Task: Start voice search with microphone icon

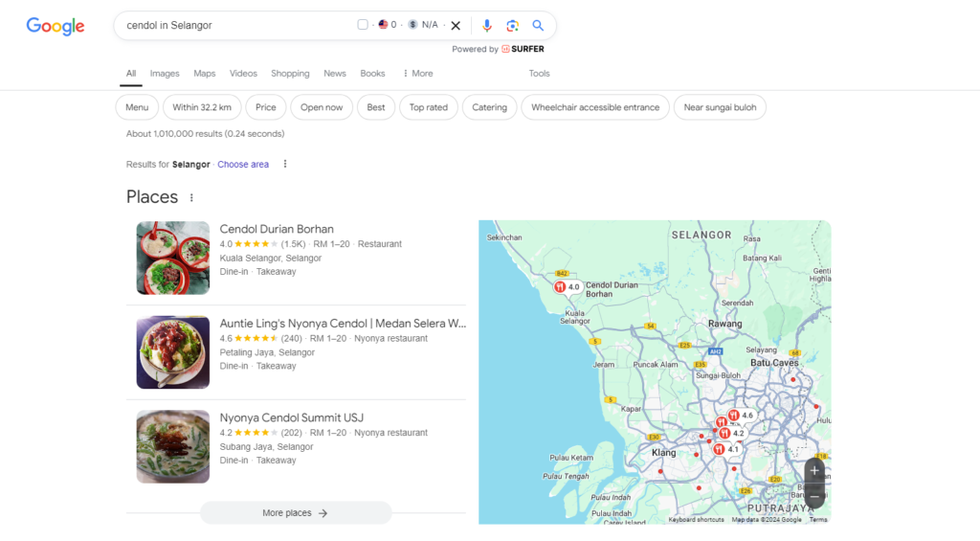Action: [487, 26]
